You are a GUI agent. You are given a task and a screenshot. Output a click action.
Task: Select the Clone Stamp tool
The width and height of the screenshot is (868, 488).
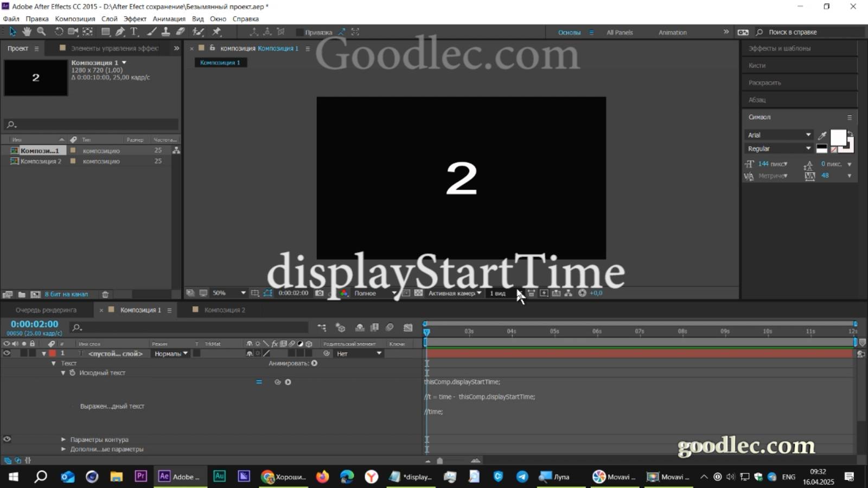[x=166, y=31]
